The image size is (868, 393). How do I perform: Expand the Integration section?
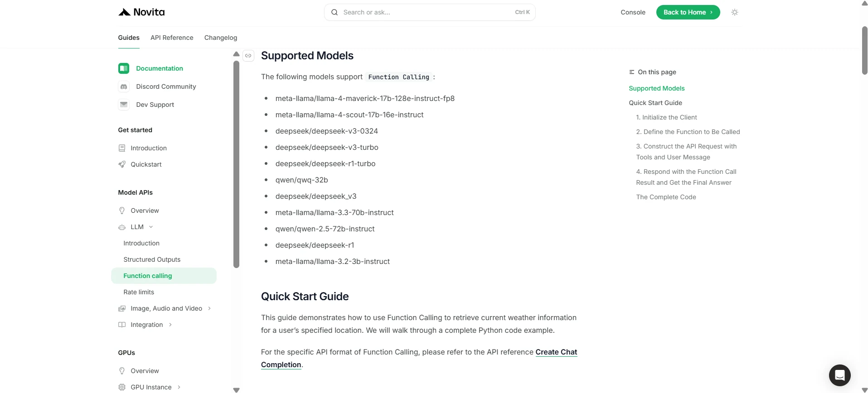pyautogui.click(x=170, y=325)
